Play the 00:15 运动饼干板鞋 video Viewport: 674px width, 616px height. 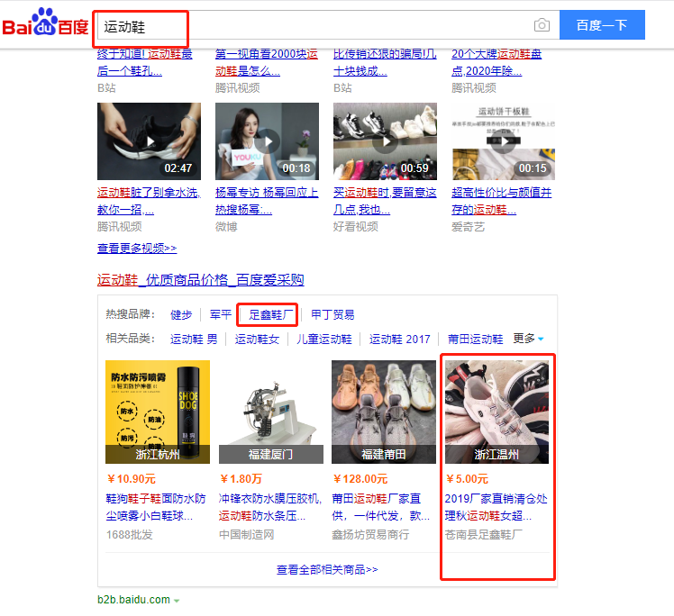pyautogui.click(x=504, y=141)
